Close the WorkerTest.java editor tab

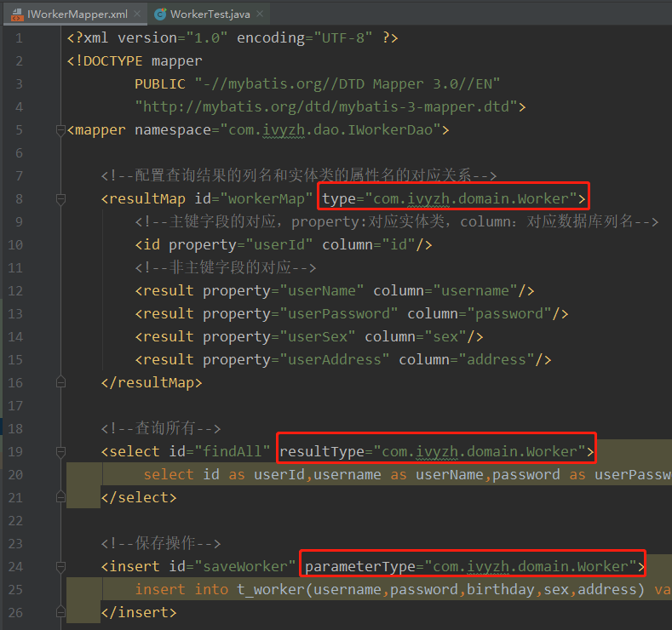pos(261,14)
